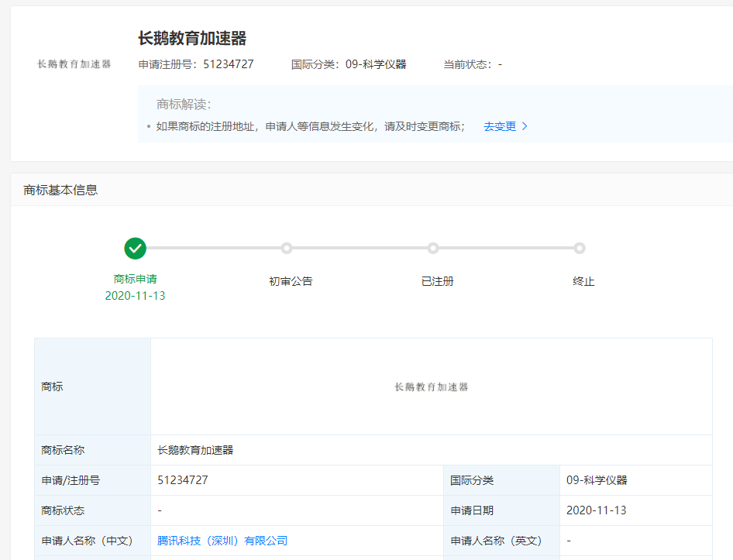Click the 终止 timeline label text
Image resolution: width=733 pixels, height=560 pixels.
point(583,281)
